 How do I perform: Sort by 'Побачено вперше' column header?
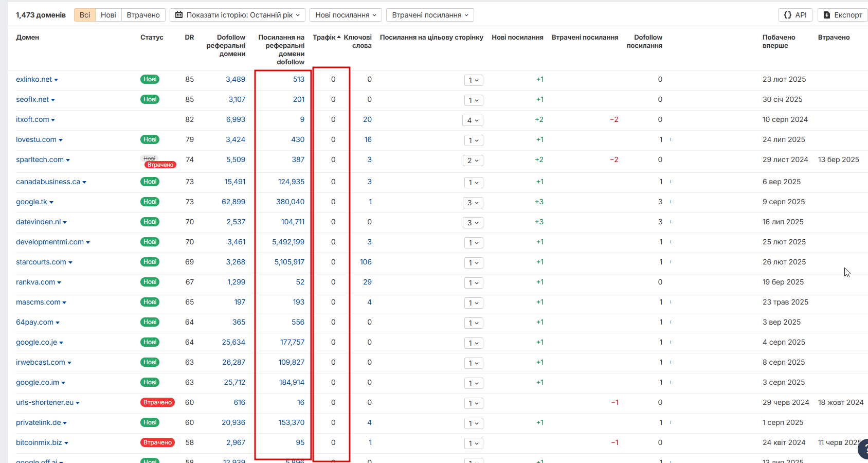(779, 41)
